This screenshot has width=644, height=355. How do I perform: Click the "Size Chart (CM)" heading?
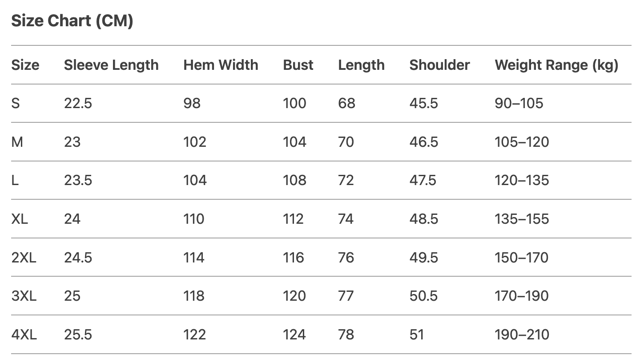click(x=72, y=21)
